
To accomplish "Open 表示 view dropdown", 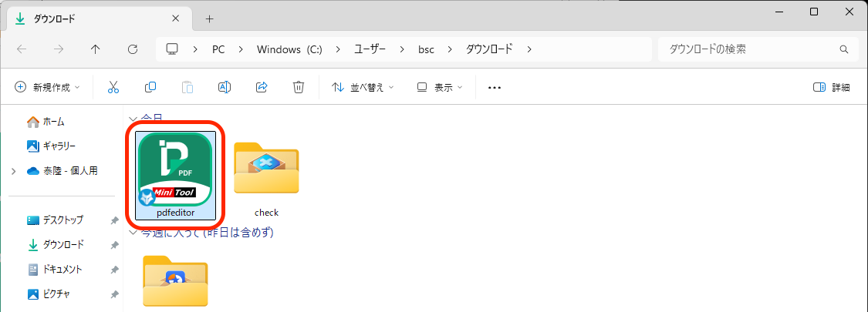I will (440, 87).
